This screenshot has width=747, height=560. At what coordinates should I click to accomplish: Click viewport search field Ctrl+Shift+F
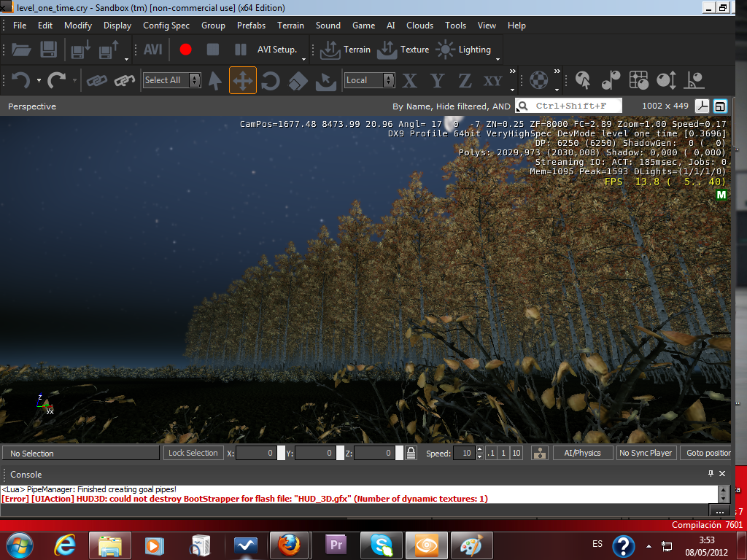click(x=568, y=106)
